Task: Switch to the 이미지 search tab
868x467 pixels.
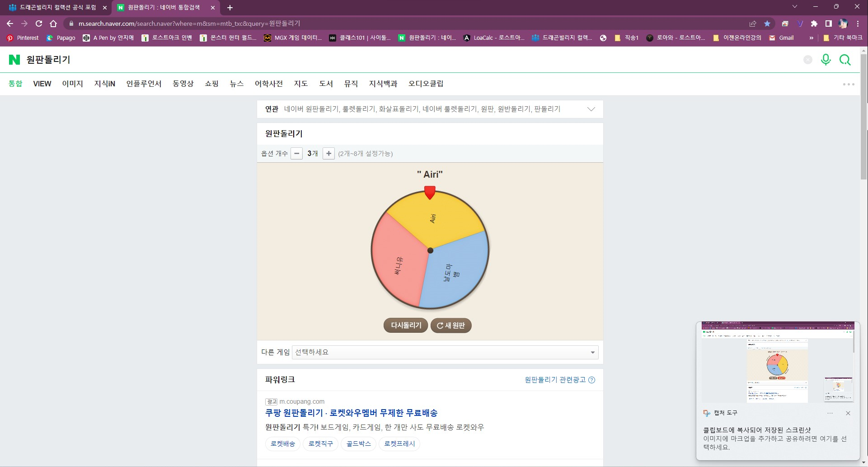Action: [73, 84]
